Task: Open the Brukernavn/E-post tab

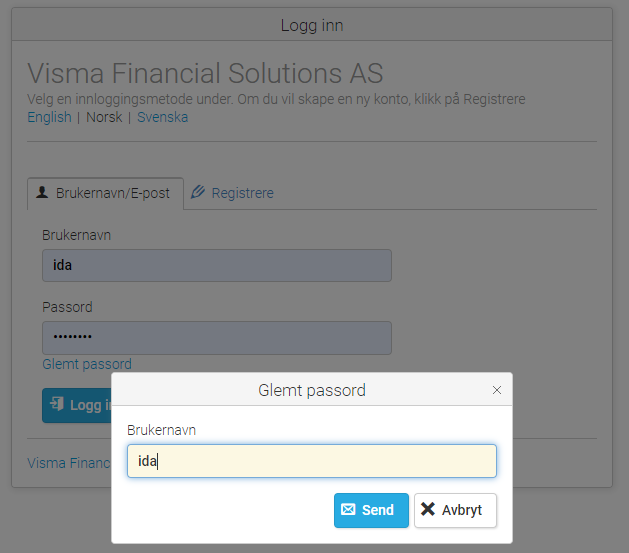Action: [x=106, y=193]
